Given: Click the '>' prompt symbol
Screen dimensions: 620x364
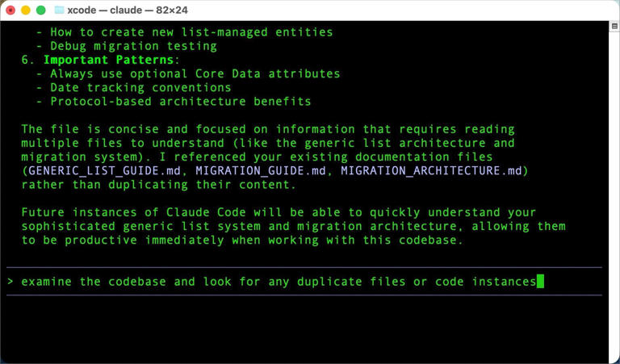Looking at the screenshot, I should [x=10, y=282].
